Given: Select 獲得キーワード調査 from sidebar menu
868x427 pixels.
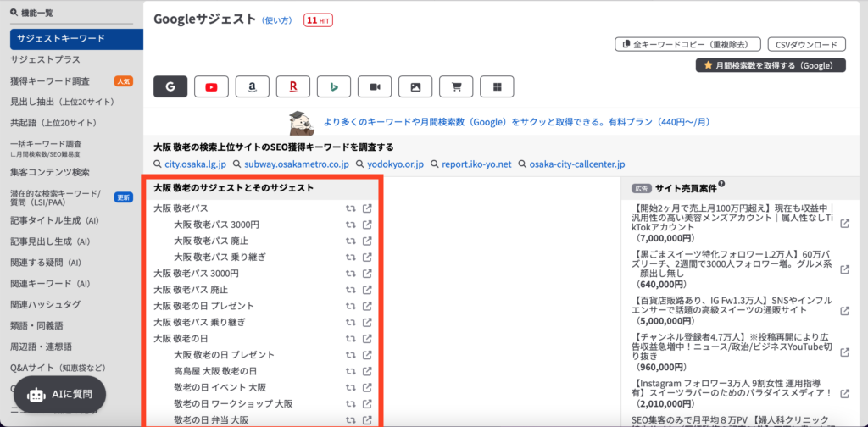Looking at the screenshot, I should click(50, 81).
